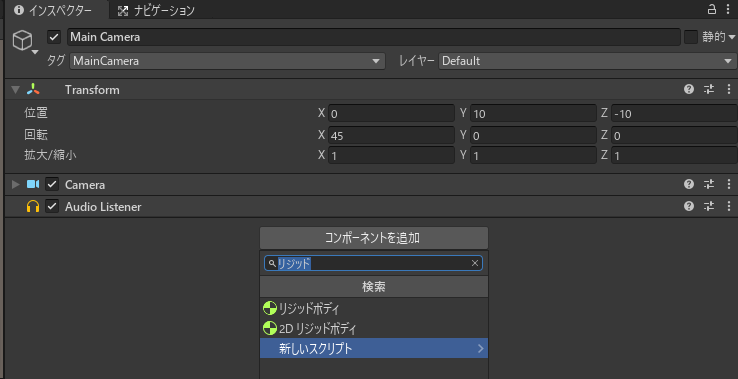
Task: Click the 拡大/縮小 label
Action: [x=50, y=155]
